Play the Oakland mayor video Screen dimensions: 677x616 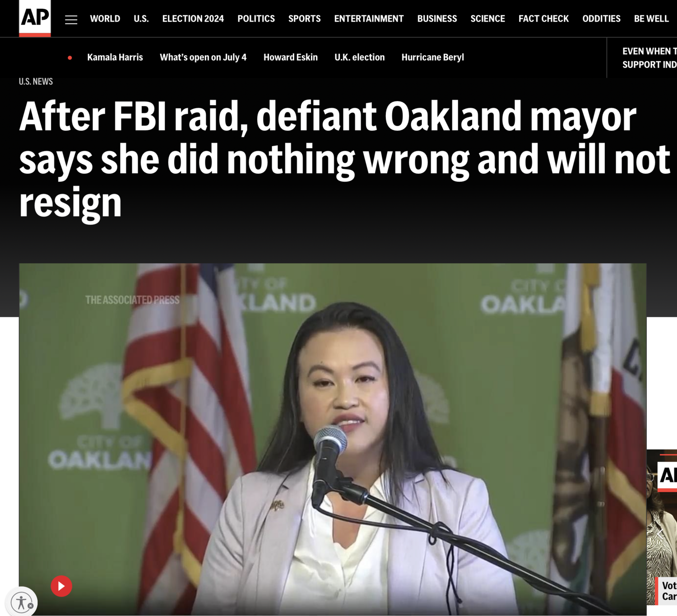(x=61, y=586)
